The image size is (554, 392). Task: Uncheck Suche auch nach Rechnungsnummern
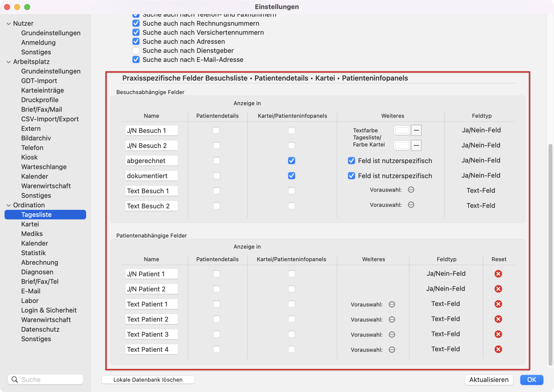coord(136,23)
